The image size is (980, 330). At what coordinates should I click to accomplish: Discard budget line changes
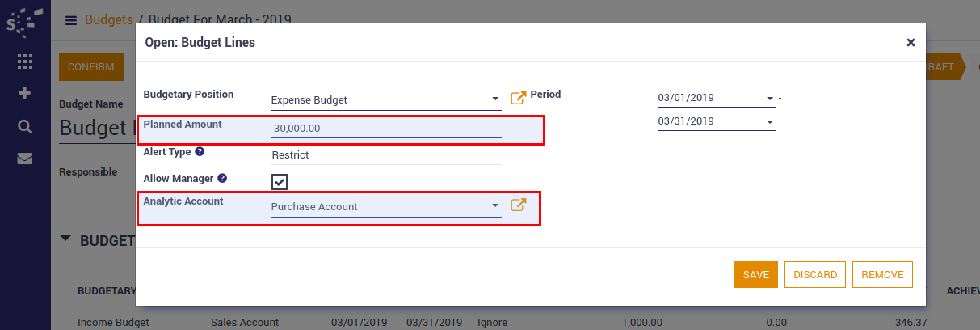pos(815,274)
